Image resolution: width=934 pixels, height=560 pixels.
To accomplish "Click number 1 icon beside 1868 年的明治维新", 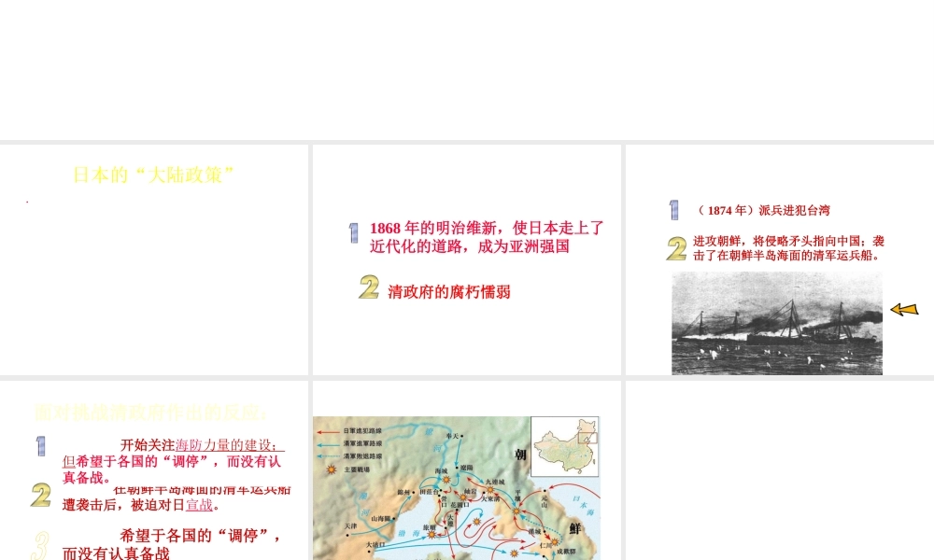I will 354,232.
